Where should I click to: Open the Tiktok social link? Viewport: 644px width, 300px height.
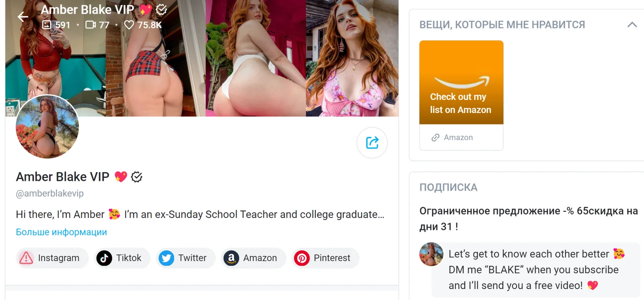coord(122,258)
